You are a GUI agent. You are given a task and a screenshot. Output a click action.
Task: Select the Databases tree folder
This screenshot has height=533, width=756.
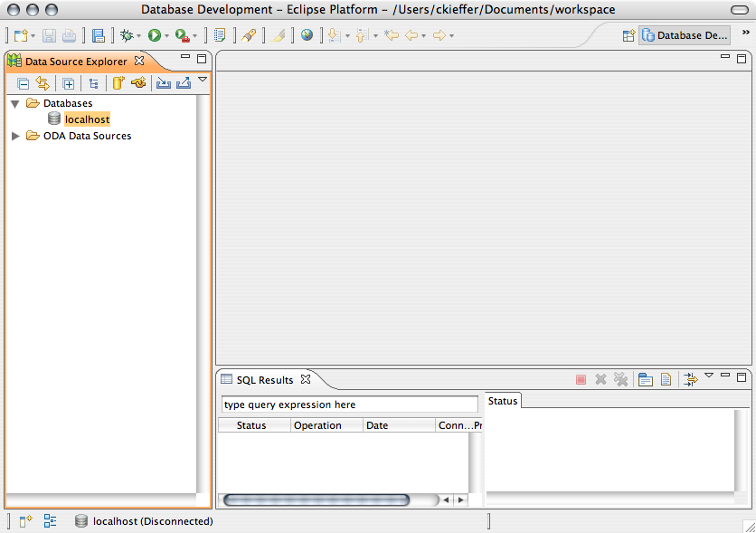tap(68, 103)
